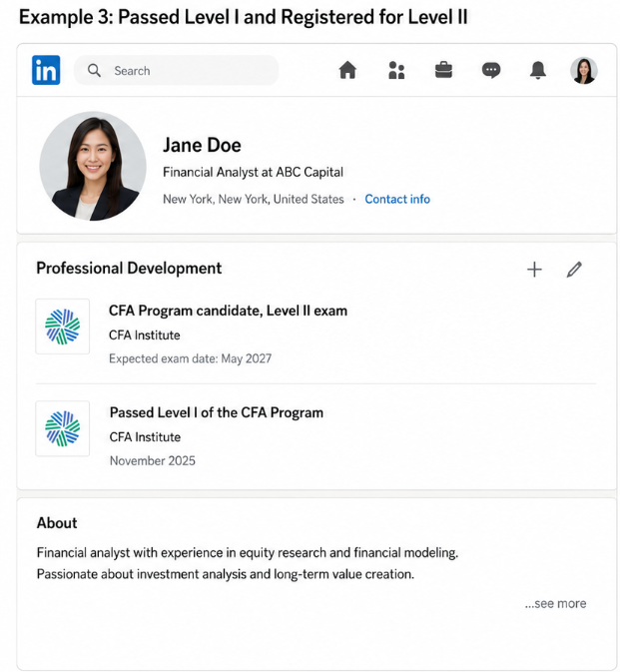
Task: Click the About heading
Action: (57, 523)
